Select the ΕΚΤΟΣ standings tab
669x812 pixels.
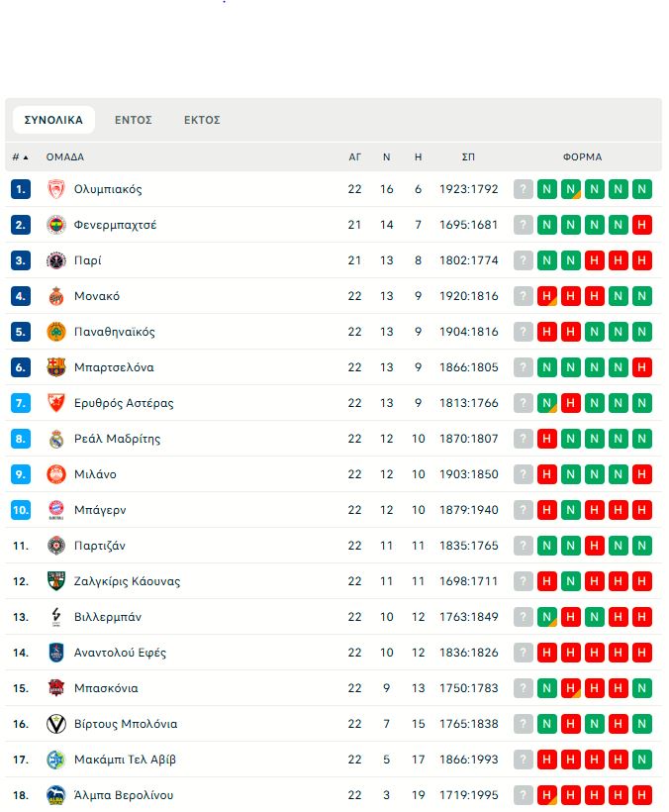202,120
